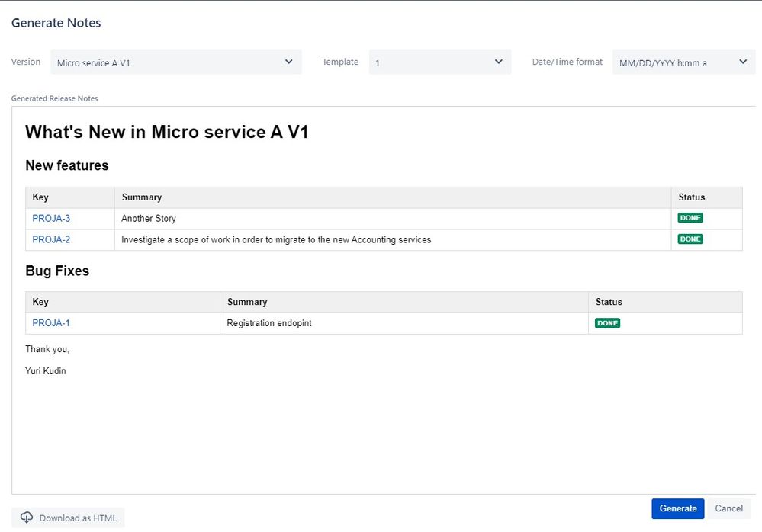Click the 'Investigate a scope of work' summary
This screenshot has width=762, height=532.
point(276,239)
